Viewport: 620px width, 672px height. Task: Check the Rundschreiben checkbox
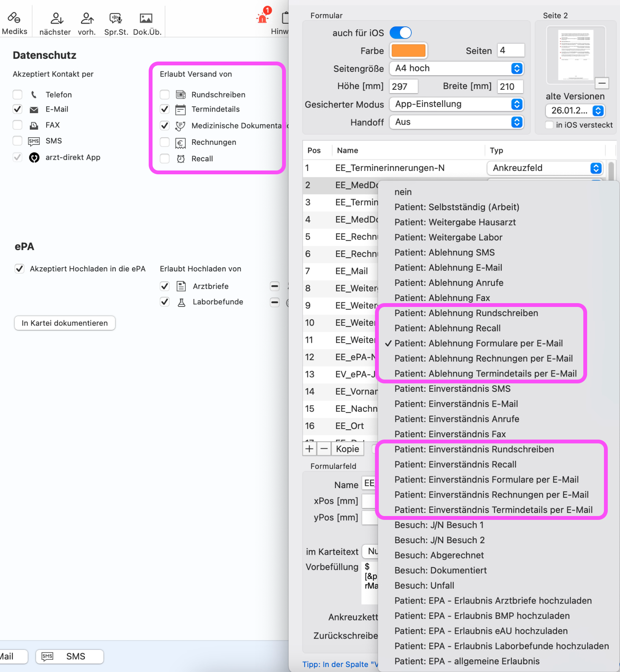click(165, 94)
